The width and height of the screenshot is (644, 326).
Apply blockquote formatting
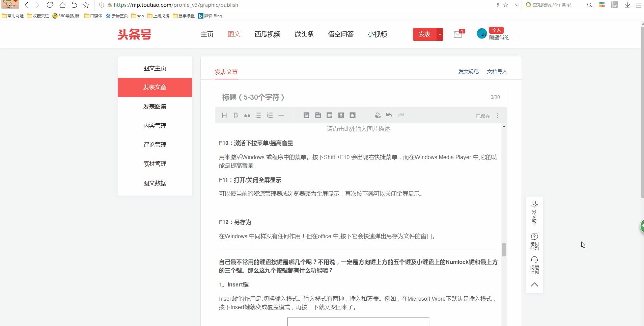(247, 115)
